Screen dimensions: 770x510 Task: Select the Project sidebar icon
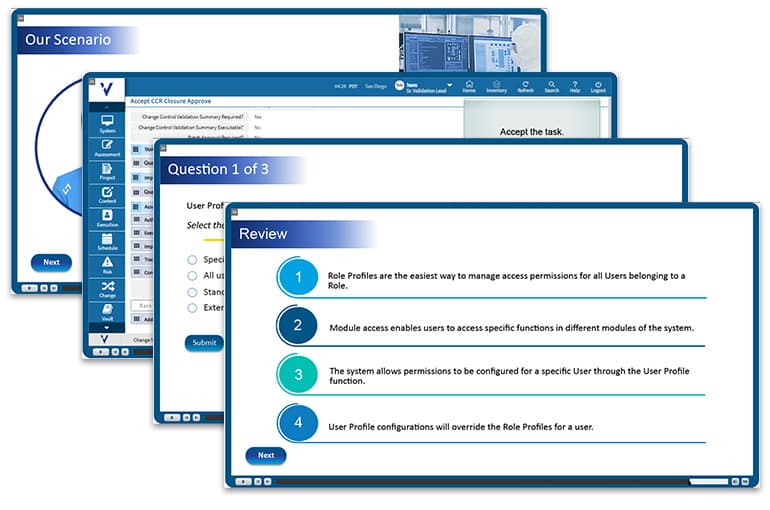pos(107,171)
